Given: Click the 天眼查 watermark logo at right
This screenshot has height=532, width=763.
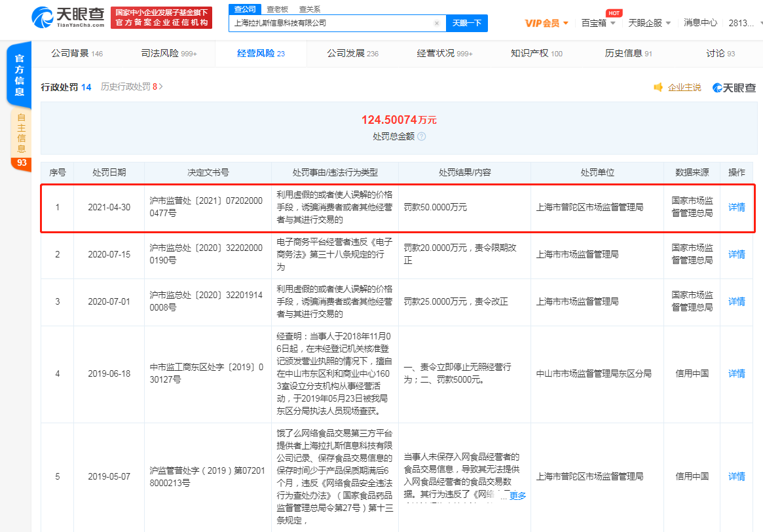Looking at the screenshot, I should point(734,87).
